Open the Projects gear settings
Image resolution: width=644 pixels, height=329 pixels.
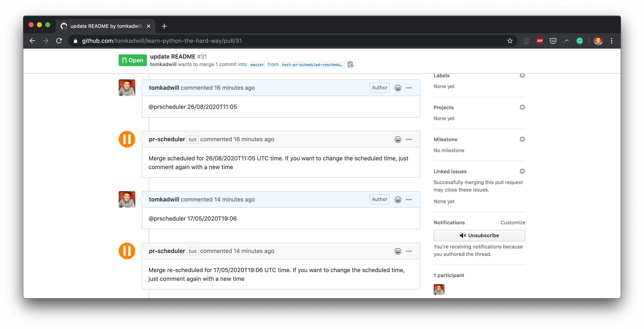click(x=522, y=107)
